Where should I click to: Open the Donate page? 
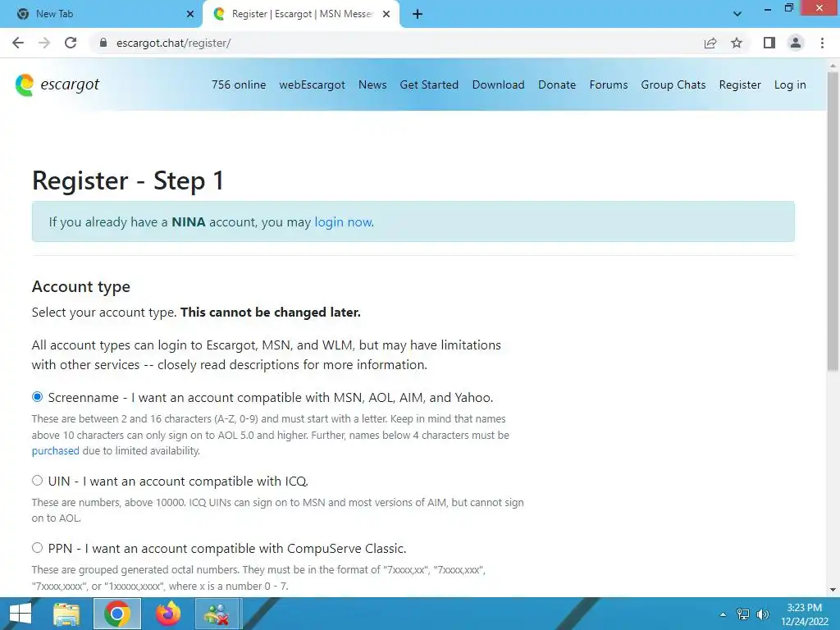[557, 84]
